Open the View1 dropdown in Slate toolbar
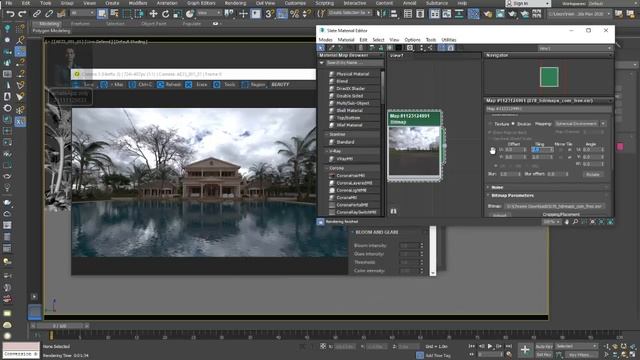640x360 pixels. pos(575,48)
